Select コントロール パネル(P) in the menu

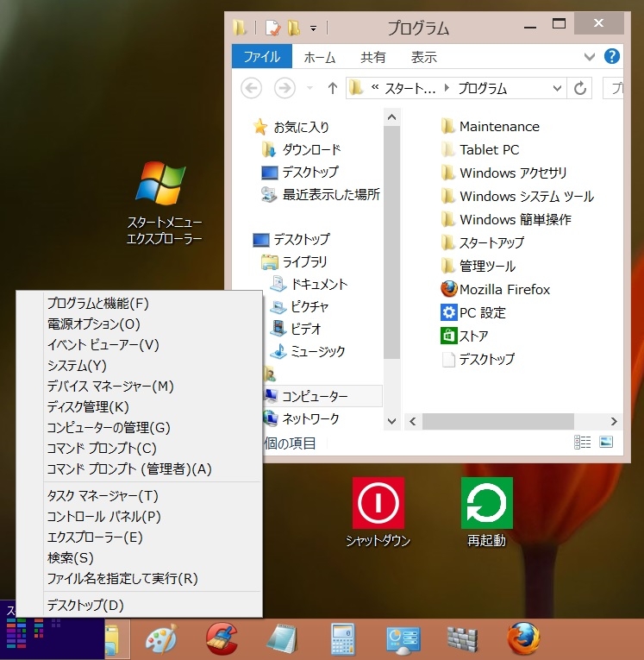click(103, 516)
